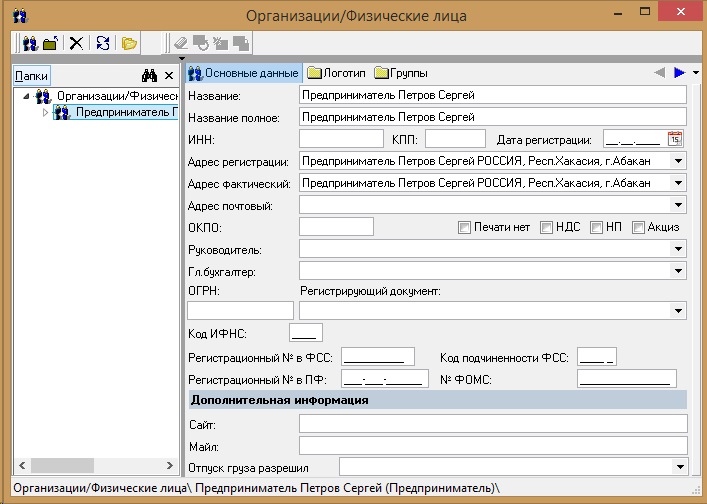Screen dimensions: 707x504
Task: Click the eraser icon in second toolbar
Action: (x=181, y=43)
